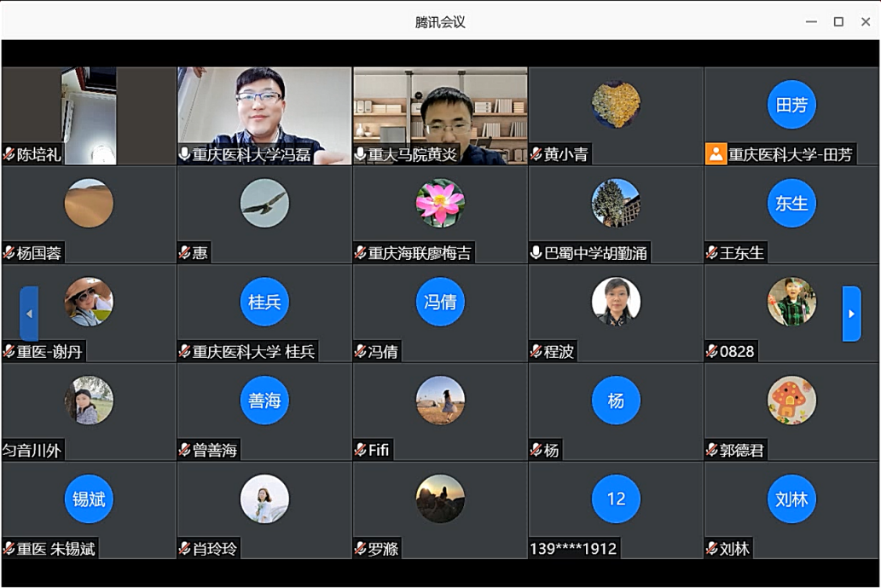
Task: Click the muted mic icon next to 黄小青
Action: [x=536, y=154]
